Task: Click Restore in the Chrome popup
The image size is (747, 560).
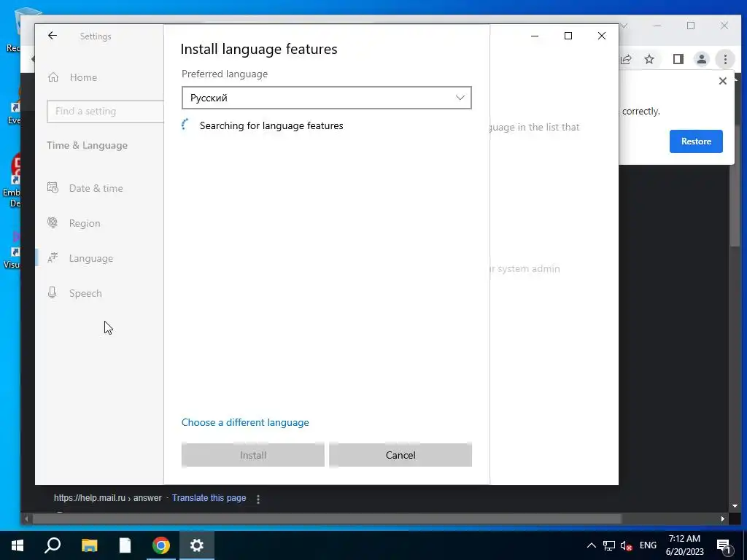Action: tap(696, 141)
